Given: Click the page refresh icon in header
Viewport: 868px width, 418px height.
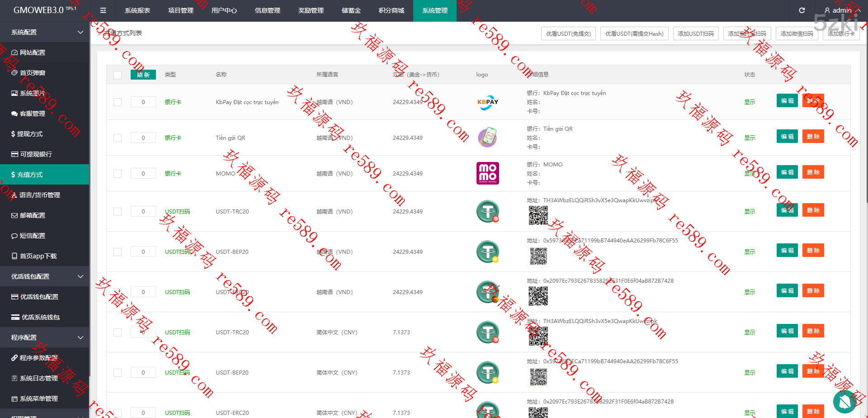Looking at the screenshot, I should pyautogui.click(x=802, y=10).
